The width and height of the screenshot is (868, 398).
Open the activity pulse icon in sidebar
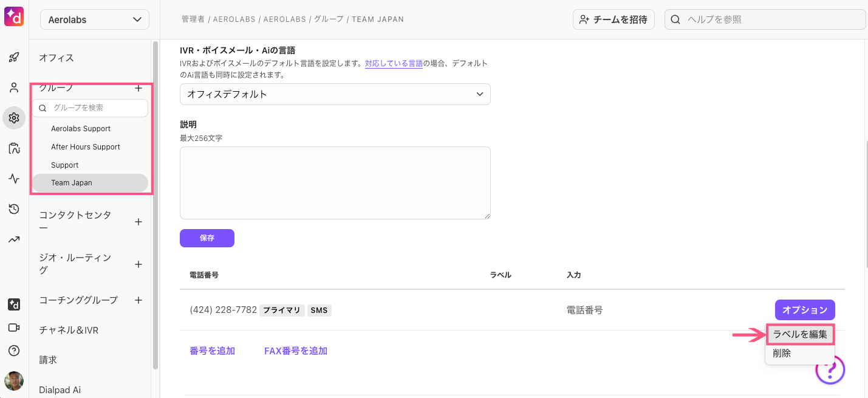tap(14, 179)
